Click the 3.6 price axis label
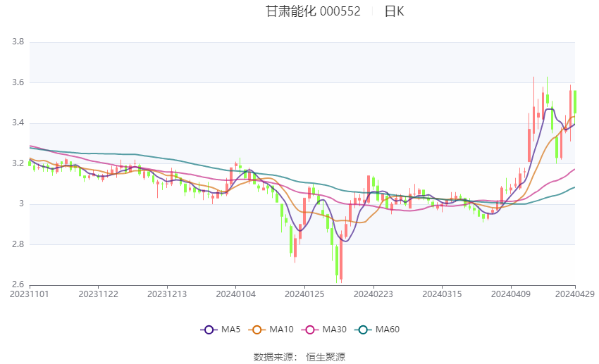Image resolution: width=599 pixels, height=364 pixels. [x=18, y=82]
